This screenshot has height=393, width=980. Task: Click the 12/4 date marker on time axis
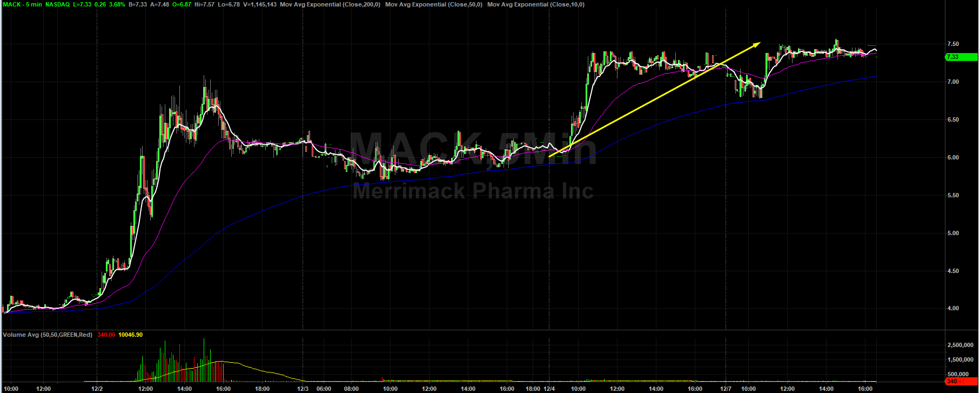coord(549,389)
